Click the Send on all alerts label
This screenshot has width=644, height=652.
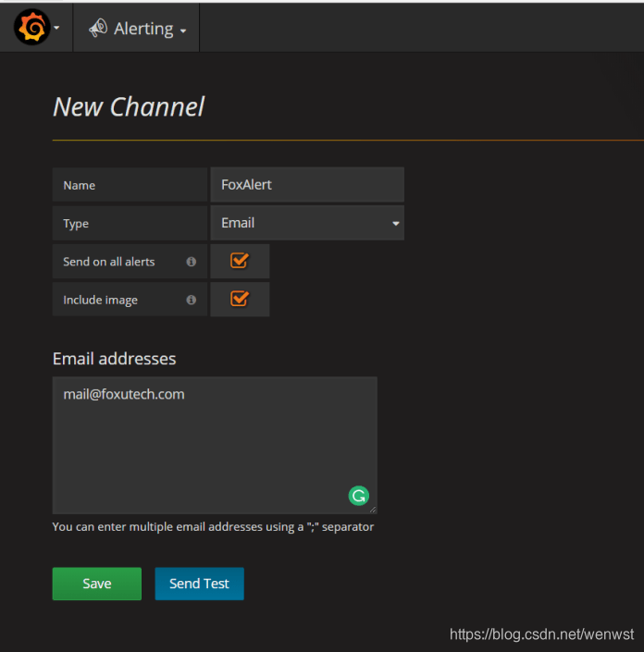pos(109,262)
